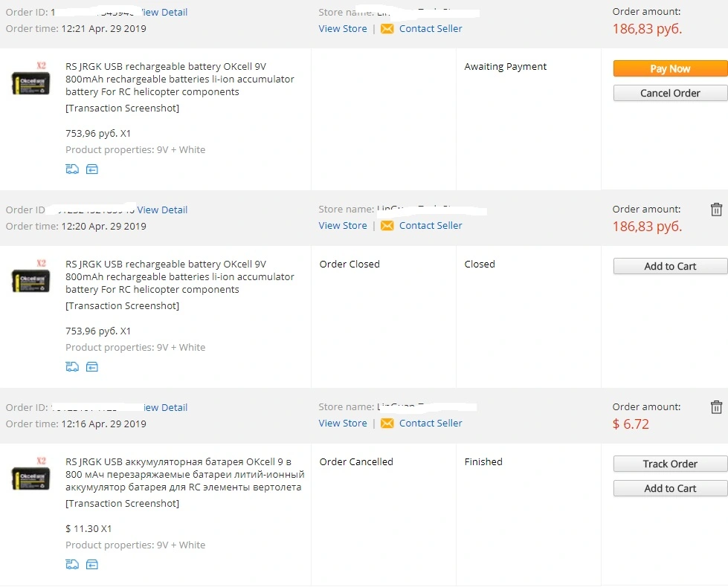Screen dimensions: 728x587
Task: Open View Store for the 12:16 order
Action: point(343,424)
